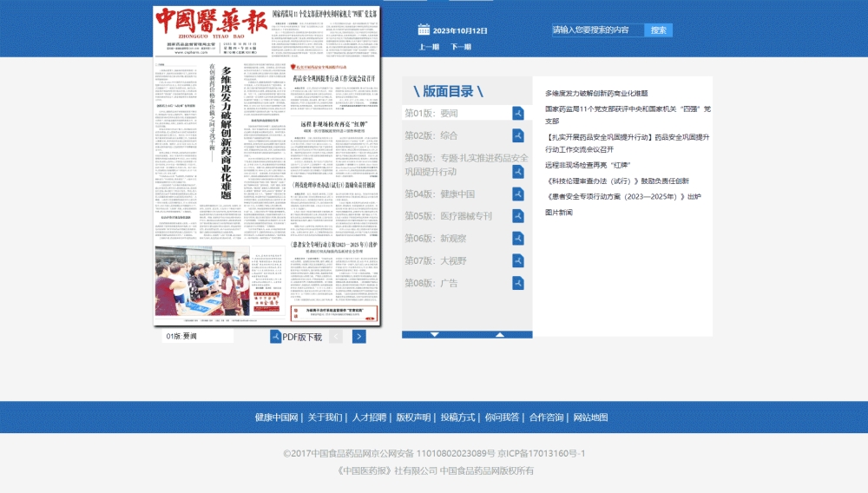
Task: Download PDF icon for 第08版 广告
Action: point(517,283)
